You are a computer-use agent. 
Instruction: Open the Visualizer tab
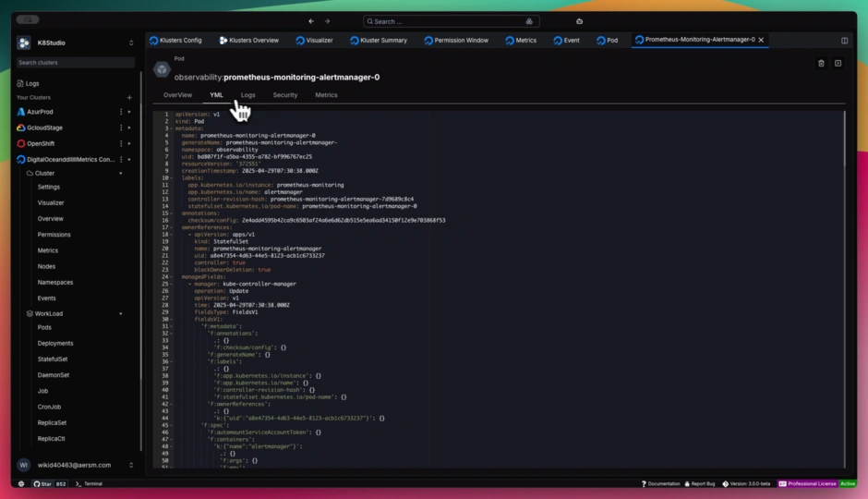[315, 41]
